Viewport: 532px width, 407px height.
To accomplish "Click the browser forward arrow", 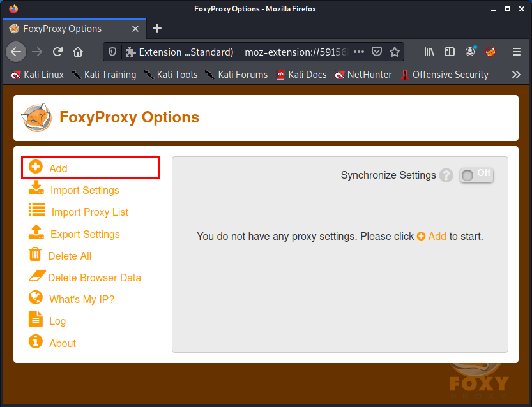I will (37, 52).
